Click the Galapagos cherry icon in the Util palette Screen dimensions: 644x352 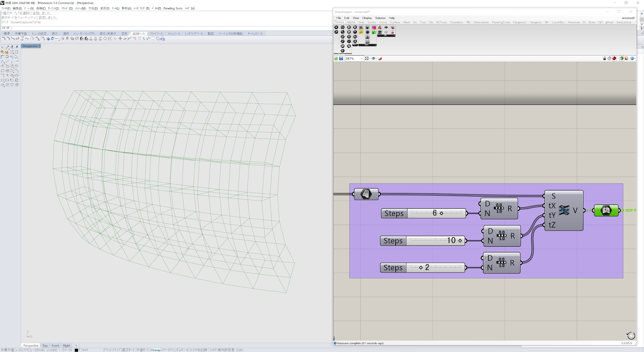click(380, 27)
